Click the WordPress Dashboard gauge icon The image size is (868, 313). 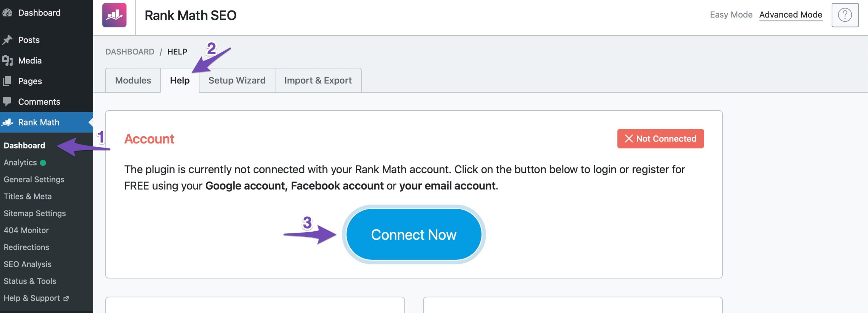click(x=7, y=13)
